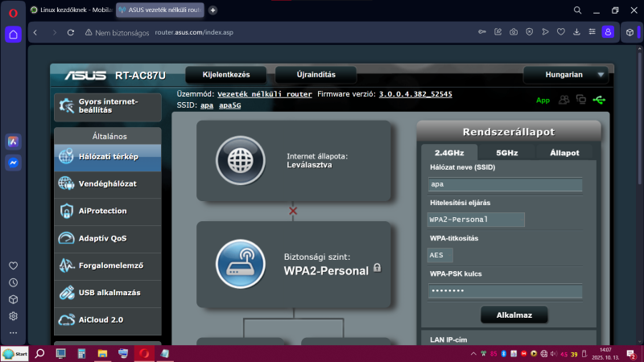
Task: Click the Hálózat neve (SSID) field
Action: pos(506,184)
